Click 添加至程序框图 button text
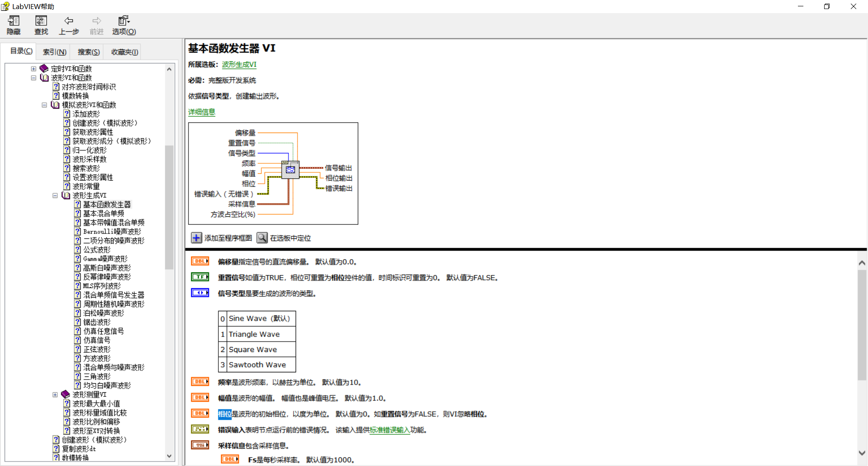Viewport: 868px width, 466px height. [228, 238]
